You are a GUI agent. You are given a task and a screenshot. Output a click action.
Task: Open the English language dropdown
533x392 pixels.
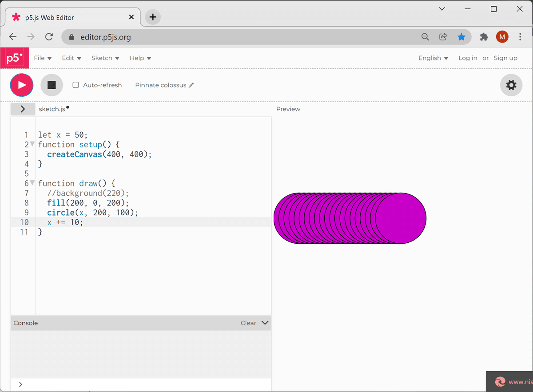click(434, 58)
